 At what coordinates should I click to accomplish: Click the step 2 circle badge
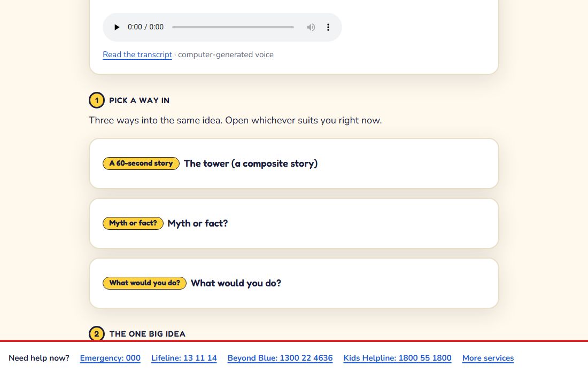97,333
